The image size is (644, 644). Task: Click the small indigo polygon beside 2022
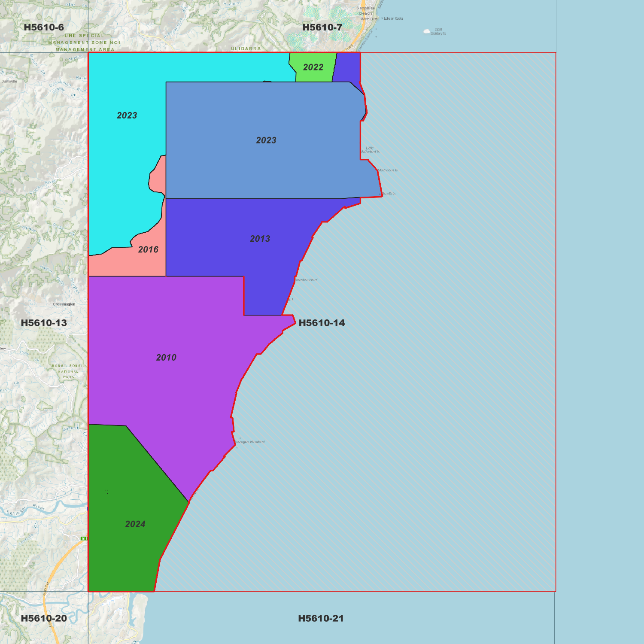347,67
